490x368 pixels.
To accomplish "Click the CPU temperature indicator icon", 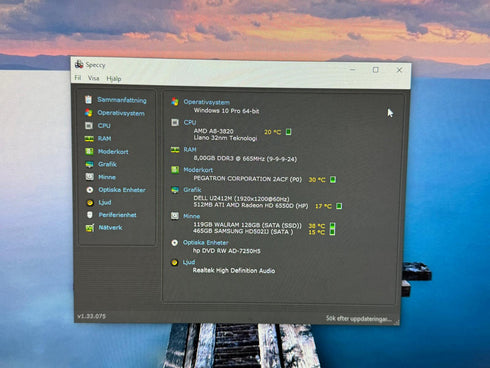I will [289, 132].
